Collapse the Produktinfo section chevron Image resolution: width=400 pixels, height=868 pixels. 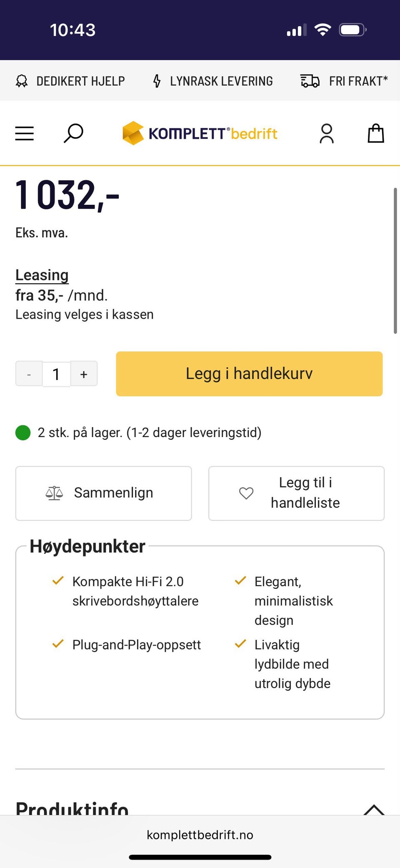point(374,810)
